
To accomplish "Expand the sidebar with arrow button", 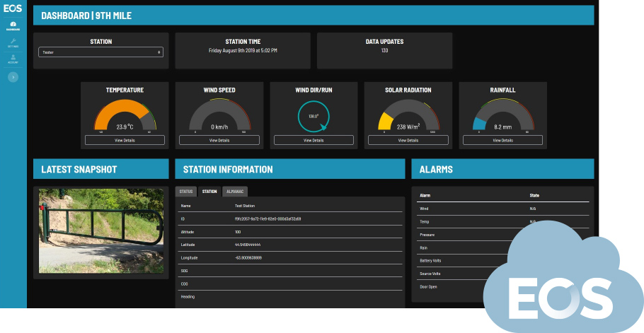I will (13, 76).
